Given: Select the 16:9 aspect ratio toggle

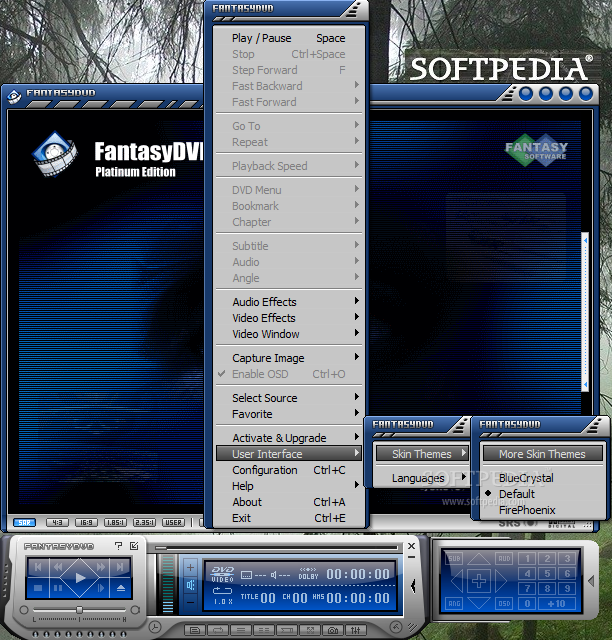Looking at the screenshot, I should (x=87, y=522).
